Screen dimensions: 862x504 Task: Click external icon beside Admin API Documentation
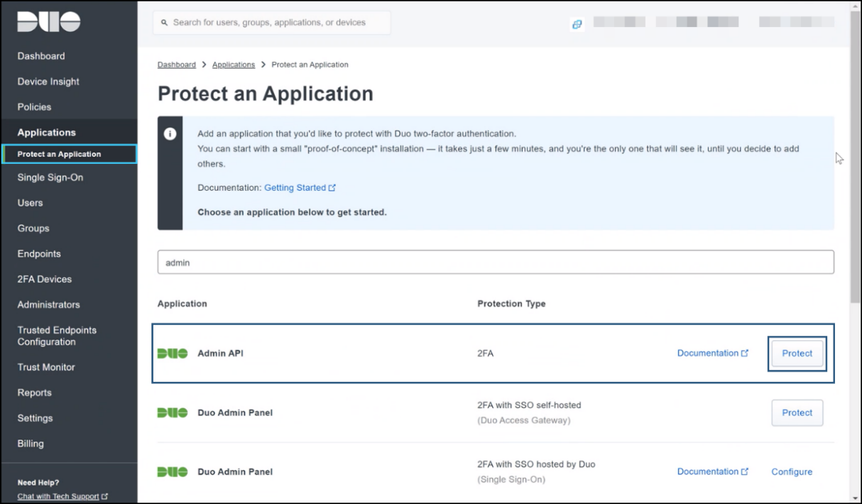click(x=745, y=354)
